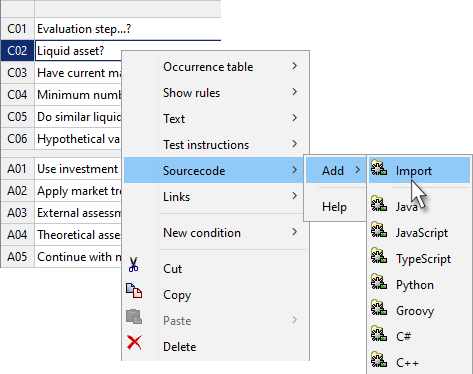Choose New condition in context menu
The width and height of the screenshot is (473, 374).
(x=216, y=232)
